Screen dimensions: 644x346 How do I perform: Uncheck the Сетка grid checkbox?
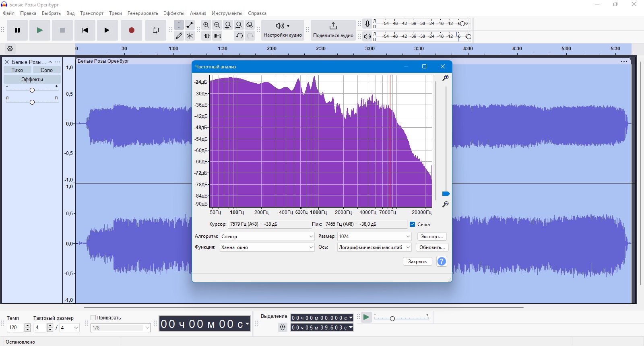click(412, 224)
